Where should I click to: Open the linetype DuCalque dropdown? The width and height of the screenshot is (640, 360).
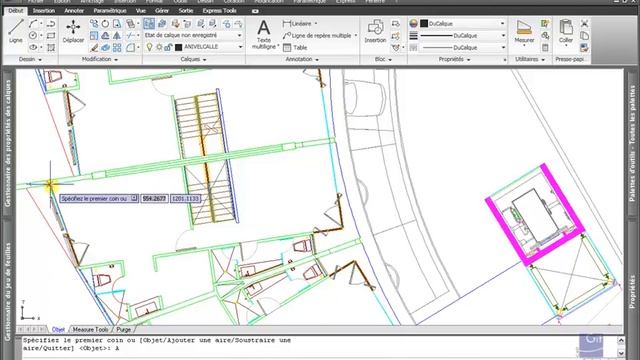[x=464, y=48]
